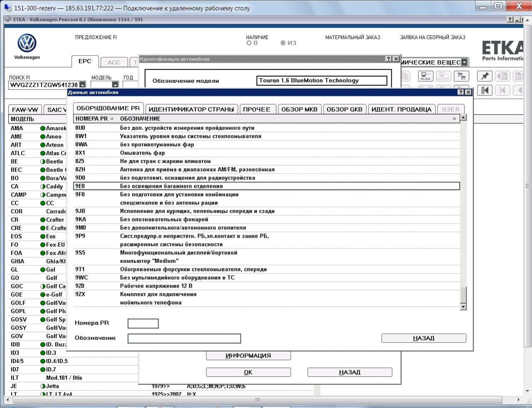Image resolution: width=532 pixels, height=408 pixels.
Task: Click the pushpin bookmark icon
Action: [485, 76]
